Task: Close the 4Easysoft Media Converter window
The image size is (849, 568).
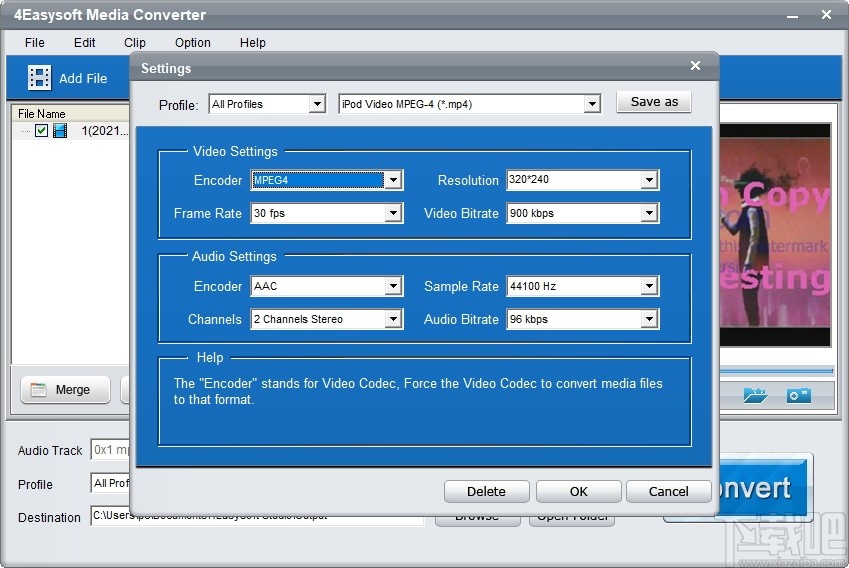Action: (826, 15)
